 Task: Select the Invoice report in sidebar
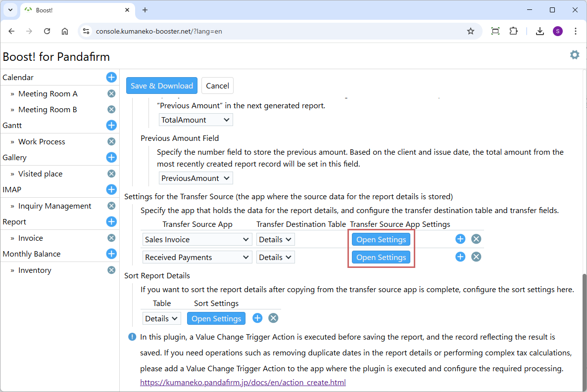pos(31,238)
